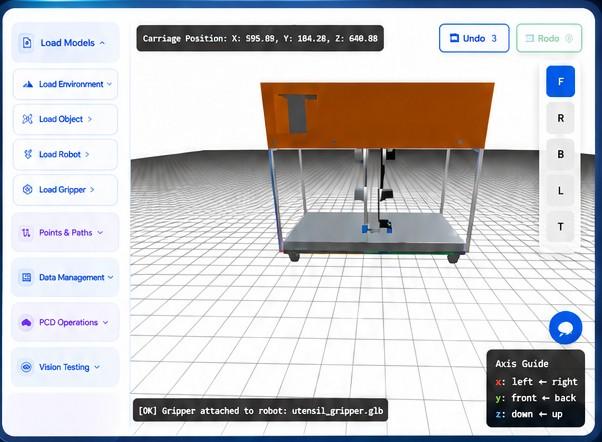Viewport: 602px width, 442px height.
Task: Switch to Front view (F)
Action: pos(561,81)
